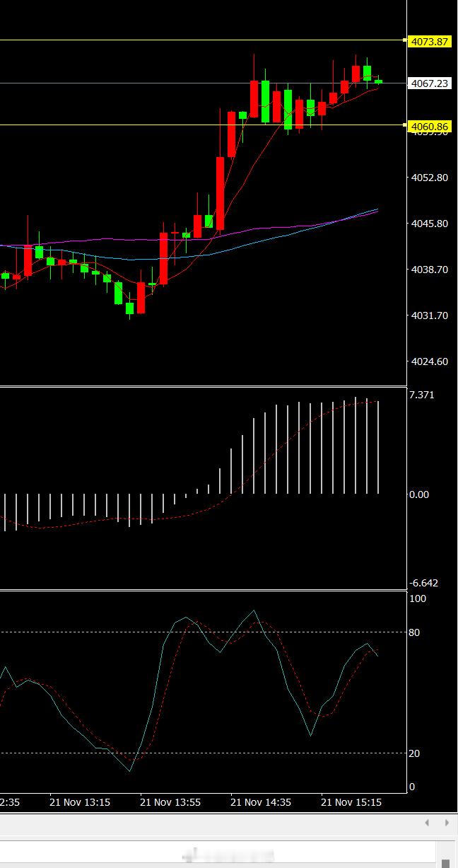Click the oscillator scale value 100
The image size is (458, 868).
pos(418,598)
